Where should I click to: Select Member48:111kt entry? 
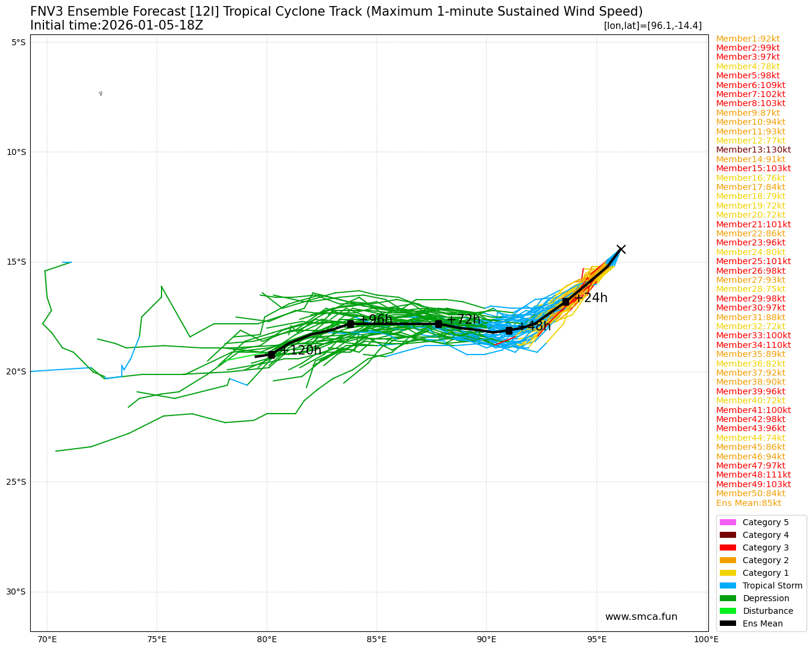click(x=754, y=475)
